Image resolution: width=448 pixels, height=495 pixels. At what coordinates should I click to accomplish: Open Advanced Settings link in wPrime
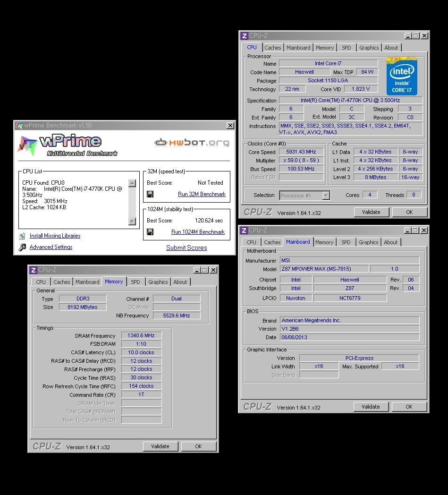pyautogui.click(x=51, y=247)
